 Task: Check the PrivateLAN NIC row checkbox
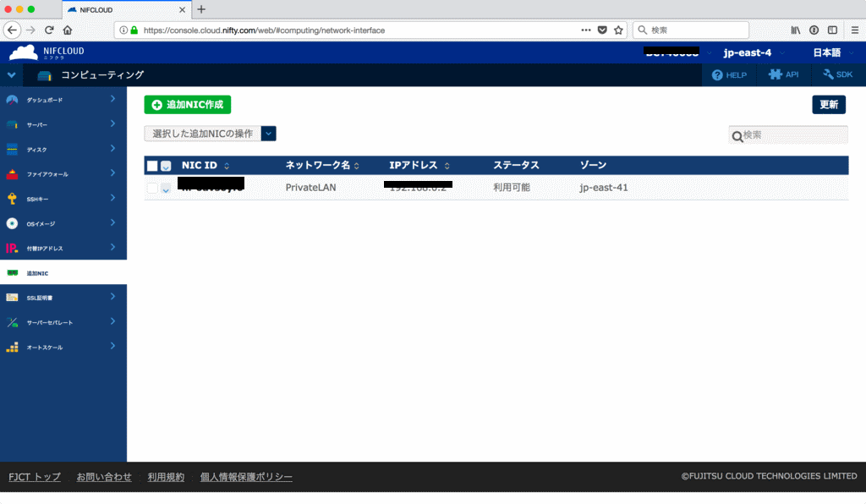[154, 188]
